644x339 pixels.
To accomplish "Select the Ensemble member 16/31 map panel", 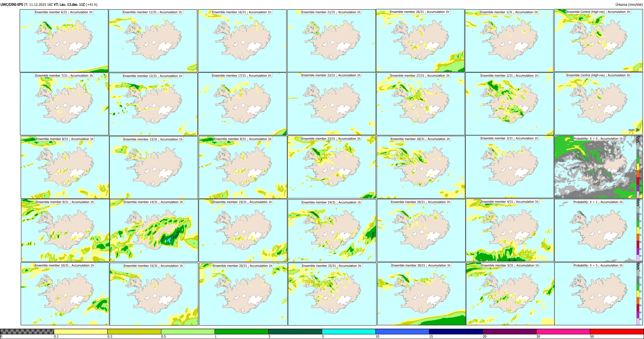I will pos(242,41).
